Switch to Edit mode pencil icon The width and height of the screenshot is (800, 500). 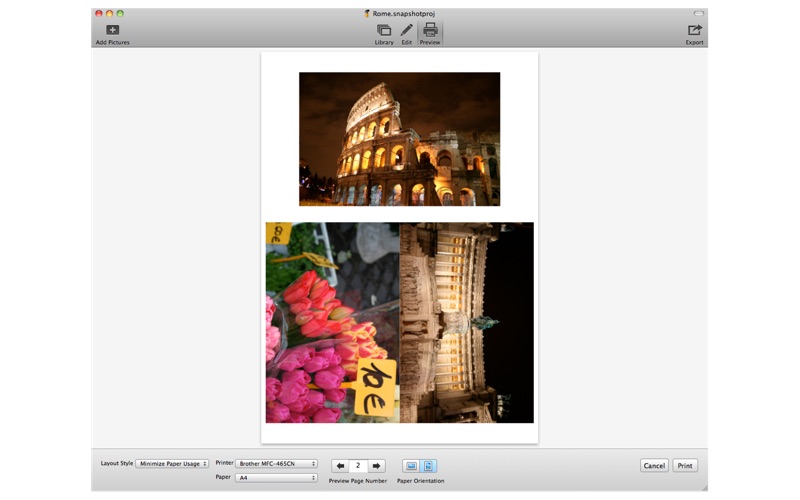click(406, 31)
